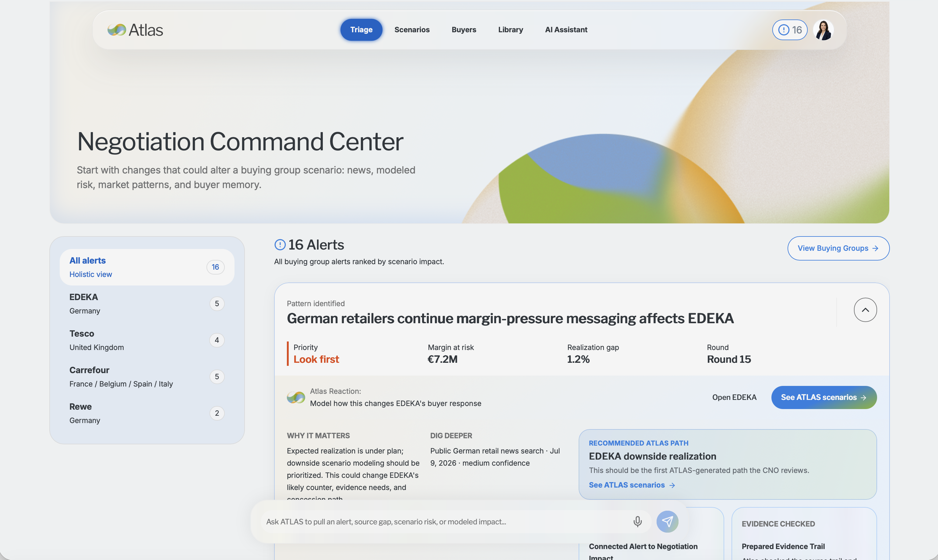Filter alerts by Tesco United Kingdom

(147, 340)
